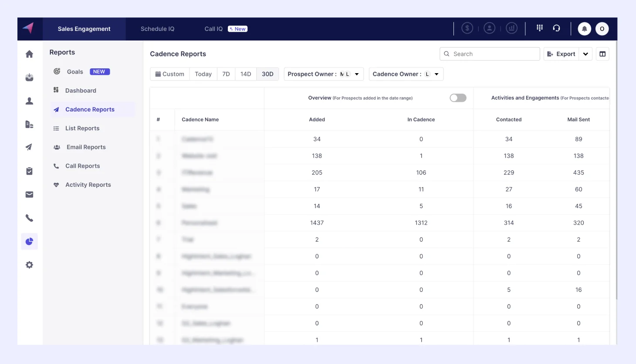Open Email Reports in the Reports menu
636x364 pixels.
click(86, 147)
